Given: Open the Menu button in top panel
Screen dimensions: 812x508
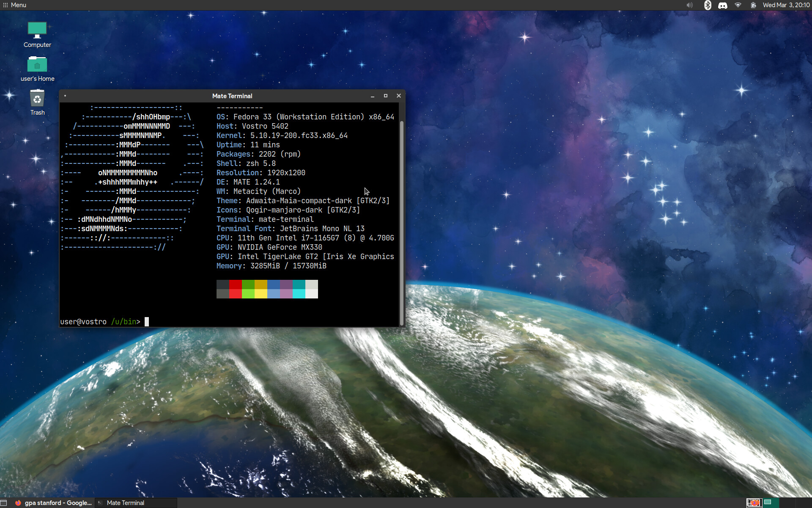Looking at the screenshot, I should point(14,5).
